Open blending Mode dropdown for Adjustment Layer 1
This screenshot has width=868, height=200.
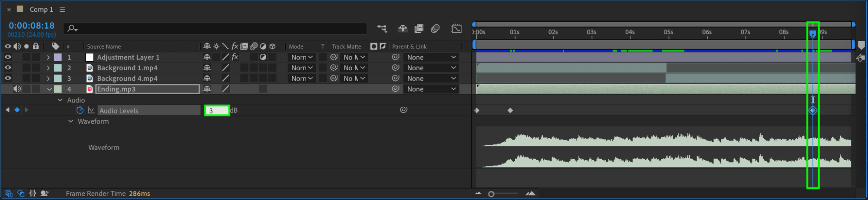tap(302, 57)
